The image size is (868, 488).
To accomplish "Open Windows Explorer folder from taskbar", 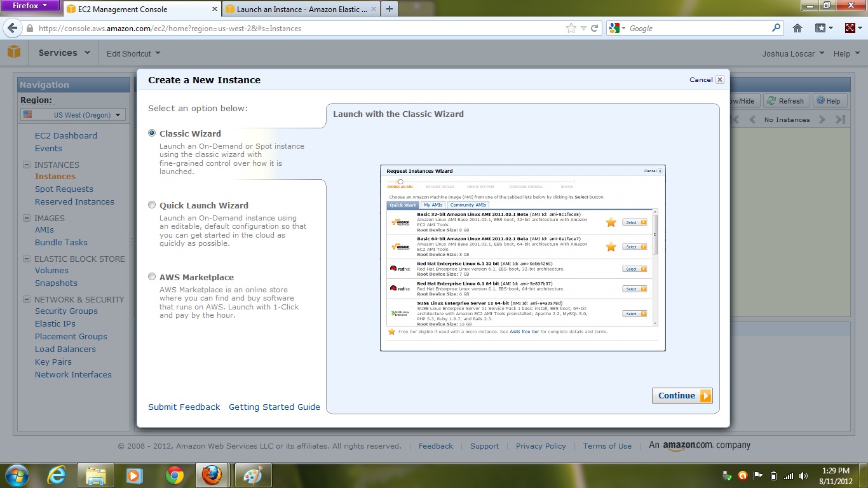I will pyautogui.click(x=95, y=475).
